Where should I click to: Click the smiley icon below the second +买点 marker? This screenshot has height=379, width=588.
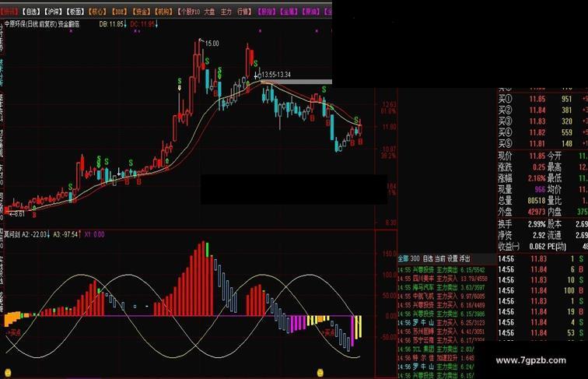320,373
